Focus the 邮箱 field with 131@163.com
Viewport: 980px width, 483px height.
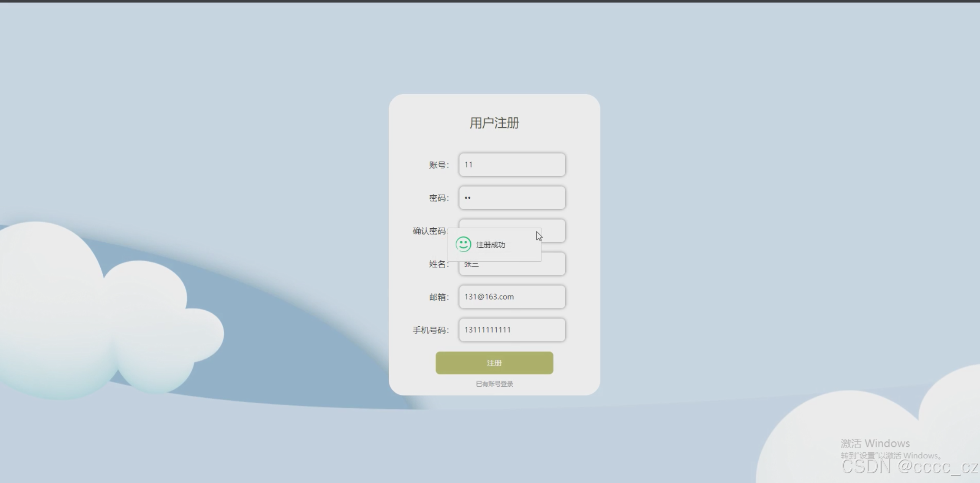coord(512,297)
